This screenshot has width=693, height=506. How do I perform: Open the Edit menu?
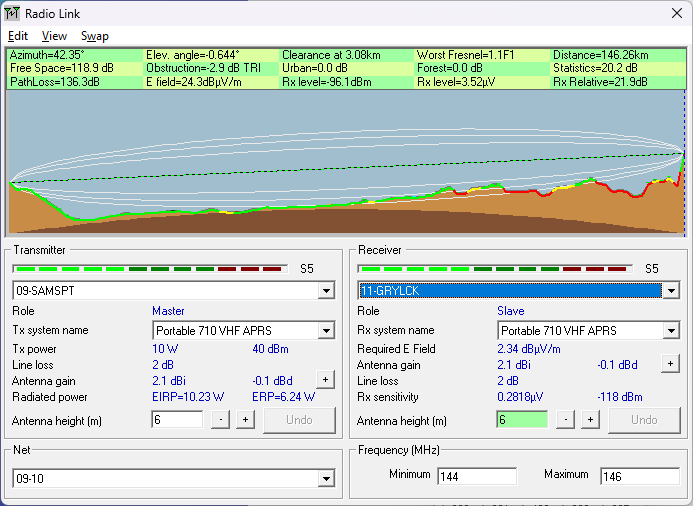pos(18,36)
